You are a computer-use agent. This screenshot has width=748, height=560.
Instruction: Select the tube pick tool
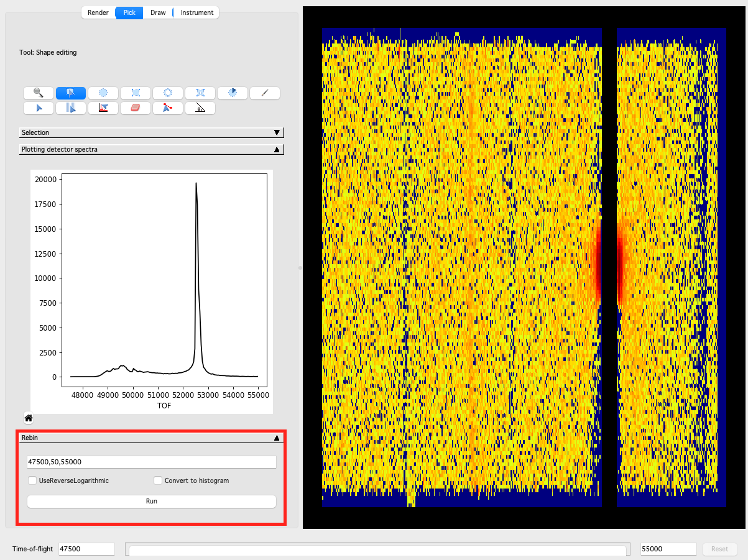[71, 108]
